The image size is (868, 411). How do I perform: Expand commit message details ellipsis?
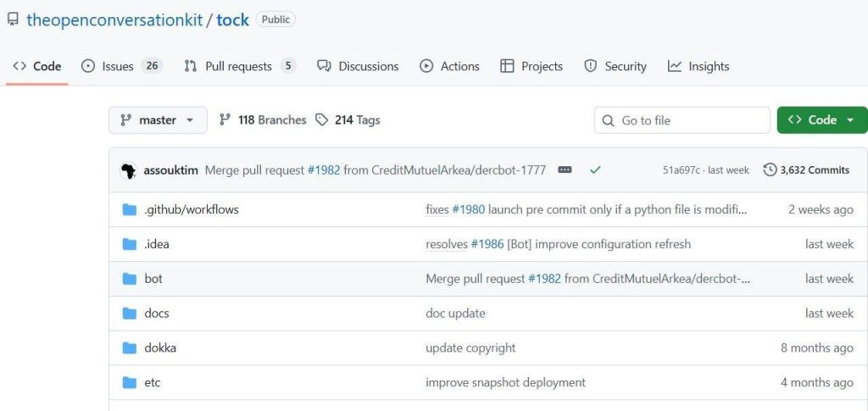[x=565, y=169]
